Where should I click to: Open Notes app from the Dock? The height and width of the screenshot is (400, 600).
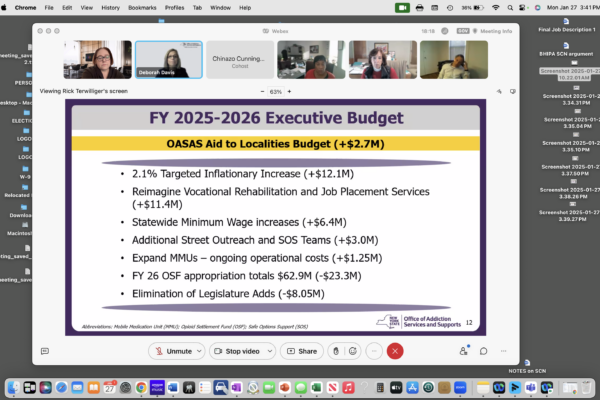click(483, 388)
